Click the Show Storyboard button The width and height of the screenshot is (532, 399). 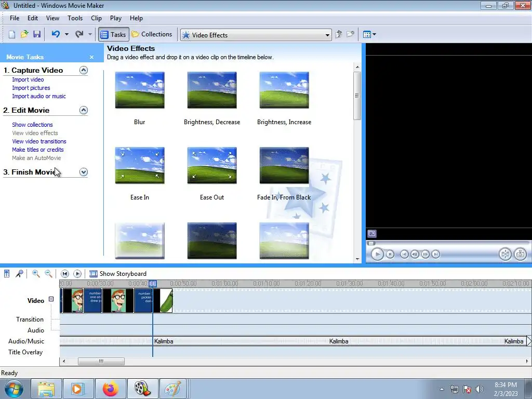tap(118, 273)
